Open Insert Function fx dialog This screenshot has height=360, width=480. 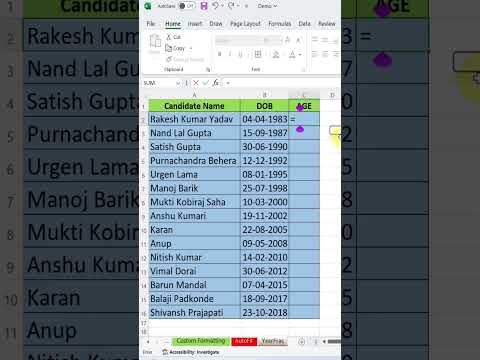point(215,83)
